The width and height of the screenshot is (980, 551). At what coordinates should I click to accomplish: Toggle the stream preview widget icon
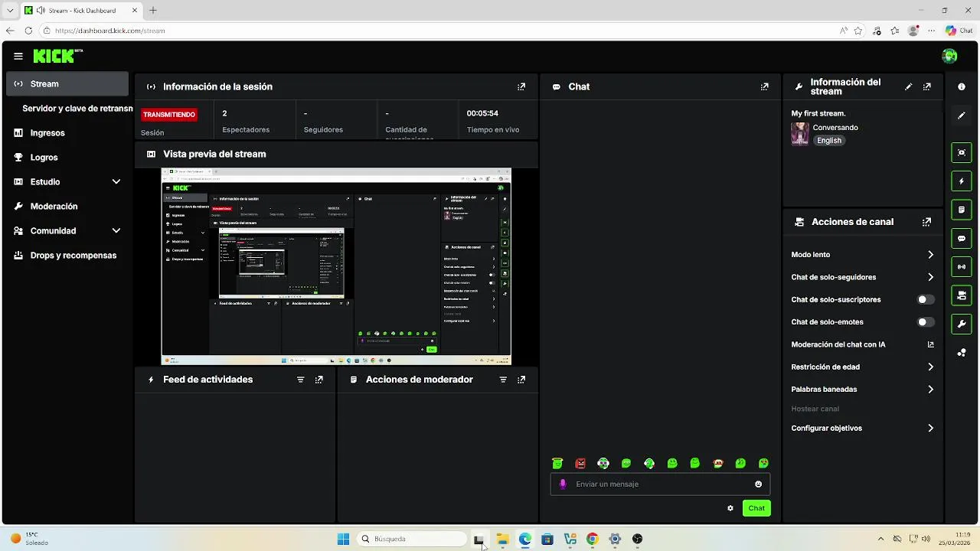(x=962, y=152)
